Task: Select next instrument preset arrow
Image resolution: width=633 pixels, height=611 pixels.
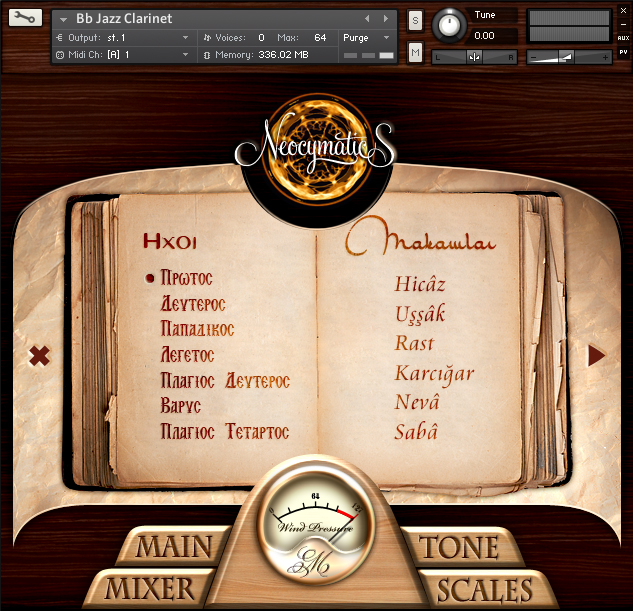Action: pos(386,19)
